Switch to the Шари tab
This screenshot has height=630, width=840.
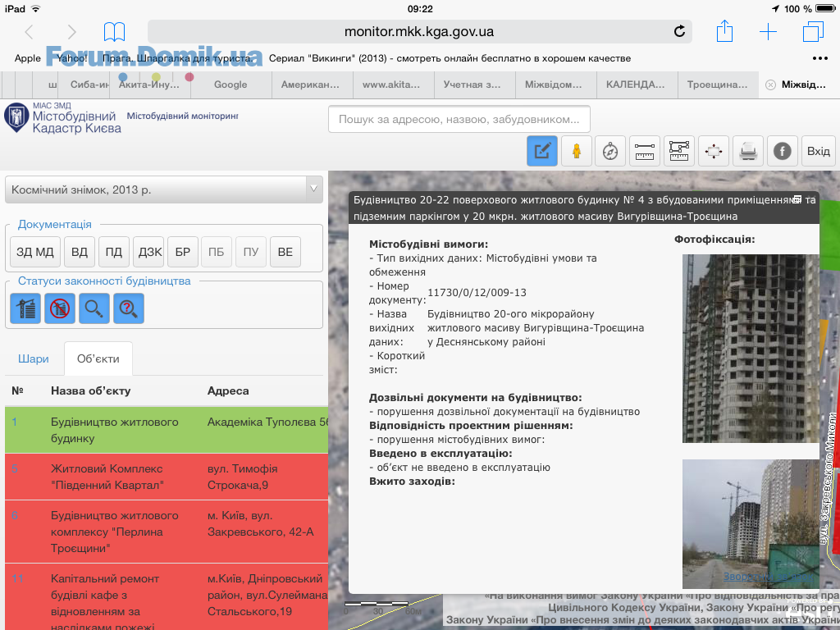pos(33,359)
